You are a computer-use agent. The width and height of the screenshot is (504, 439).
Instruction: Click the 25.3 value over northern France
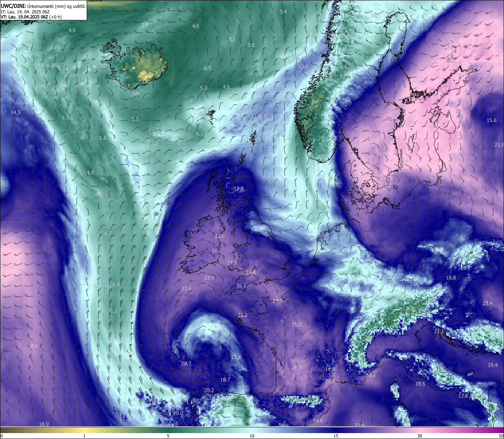click(x=296, y=325)
